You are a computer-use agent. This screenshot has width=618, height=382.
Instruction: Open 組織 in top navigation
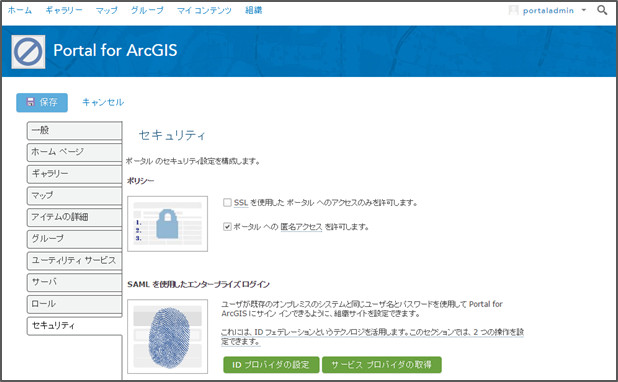pyautogui.click(x=253, y=10)
